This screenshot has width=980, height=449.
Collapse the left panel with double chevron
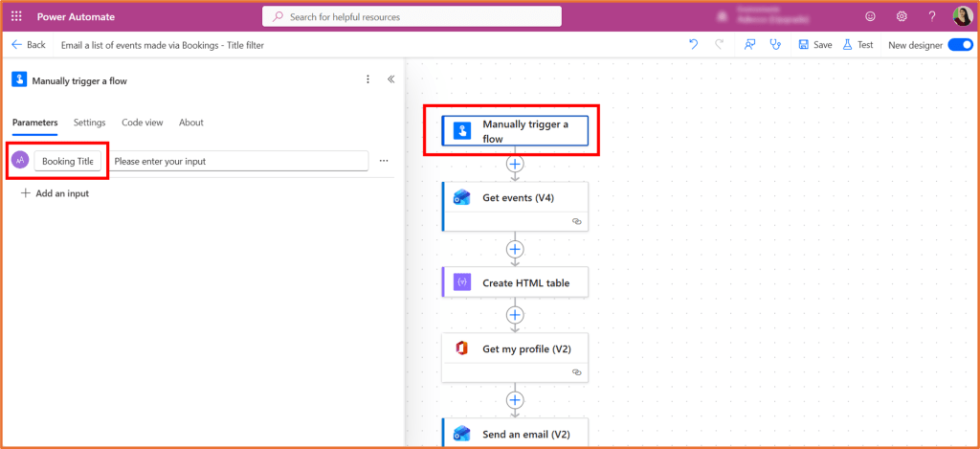[390, 79]
